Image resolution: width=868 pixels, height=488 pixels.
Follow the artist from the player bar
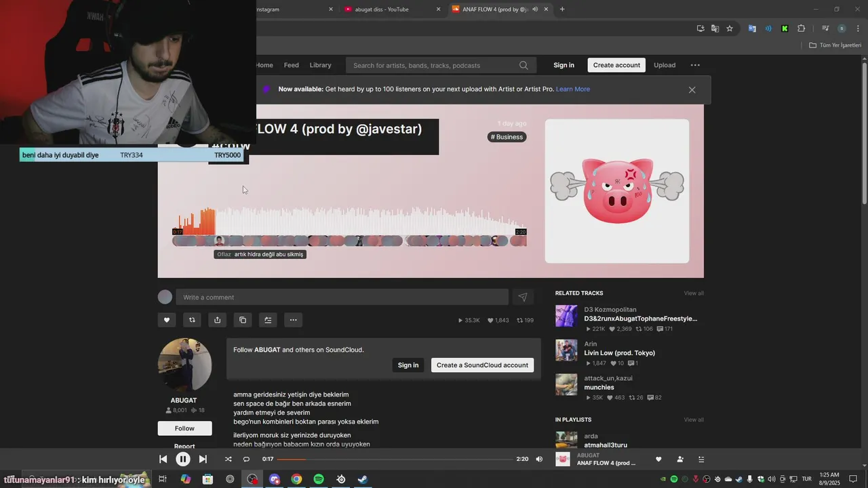[x=680, y=459]
